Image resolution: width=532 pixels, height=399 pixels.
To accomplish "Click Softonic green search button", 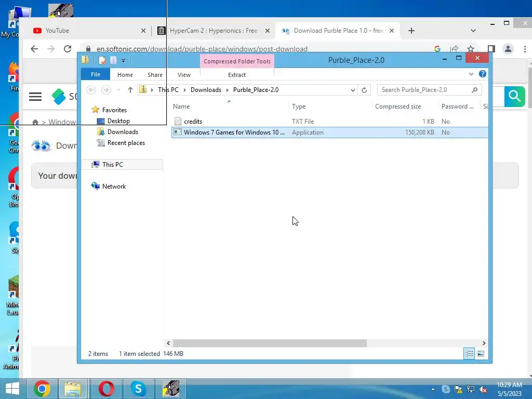I will [x=514, y=96].
